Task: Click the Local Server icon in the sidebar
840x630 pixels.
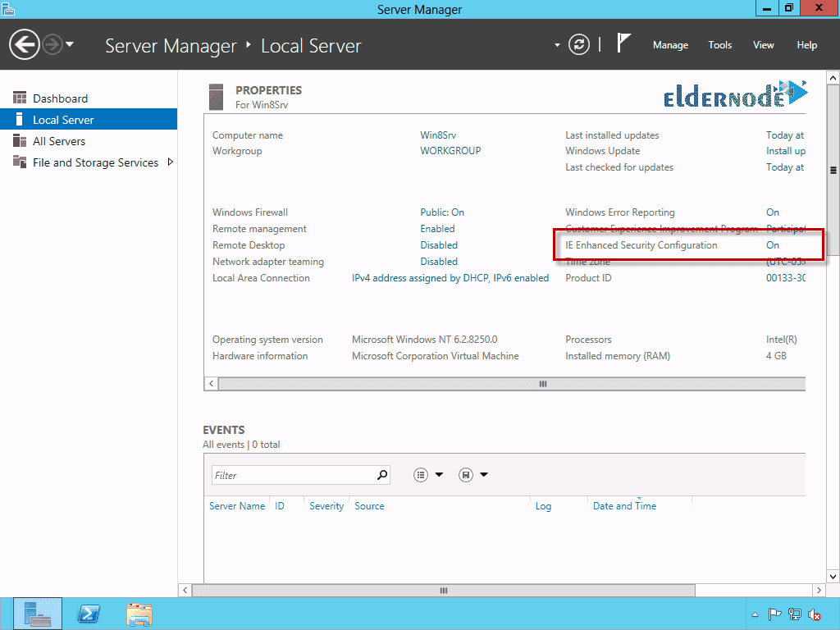Action: click(x=20, y=119)
